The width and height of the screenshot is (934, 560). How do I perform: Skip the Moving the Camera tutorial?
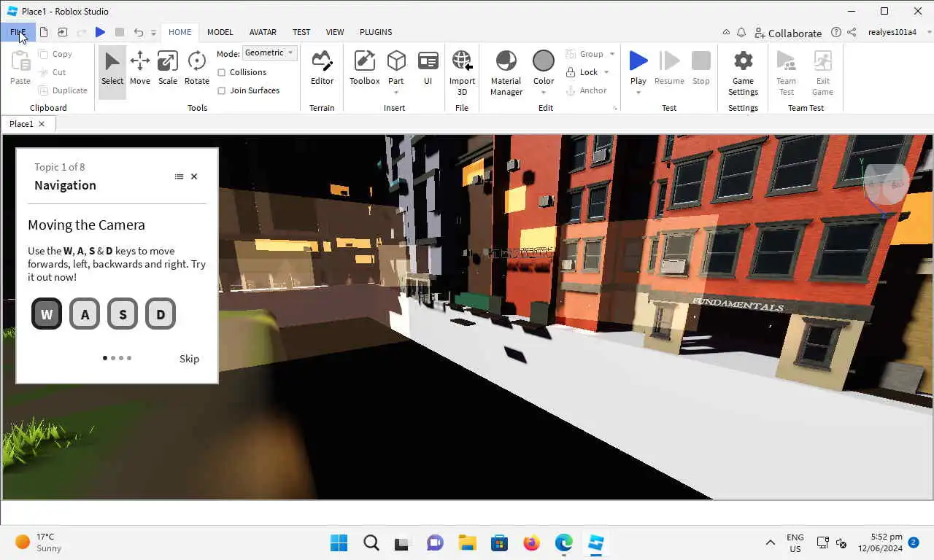[x=189, y=359]
